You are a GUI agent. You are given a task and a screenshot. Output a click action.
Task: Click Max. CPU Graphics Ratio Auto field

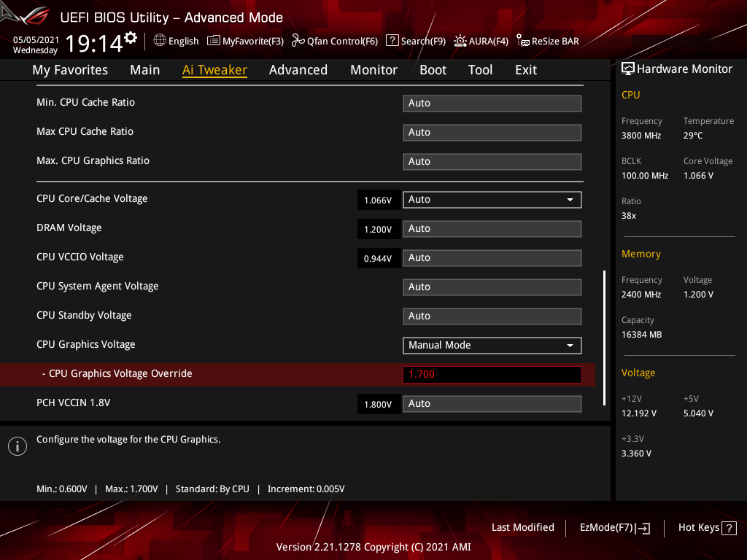coord(492,161)
